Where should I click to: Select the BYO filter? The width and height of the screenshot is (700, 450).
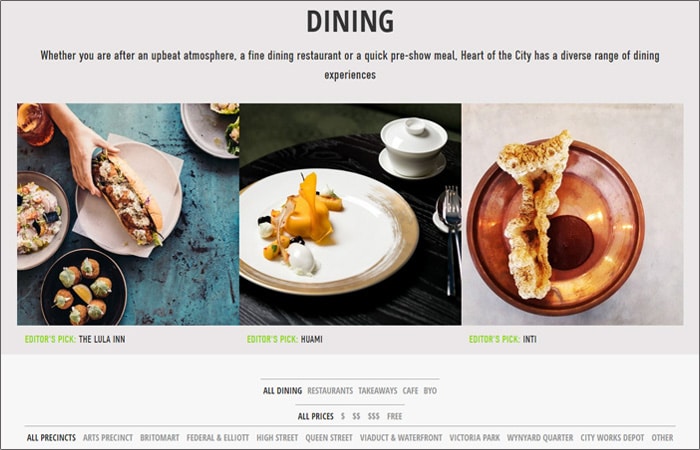pyautogui.click(x=430, y=391)
